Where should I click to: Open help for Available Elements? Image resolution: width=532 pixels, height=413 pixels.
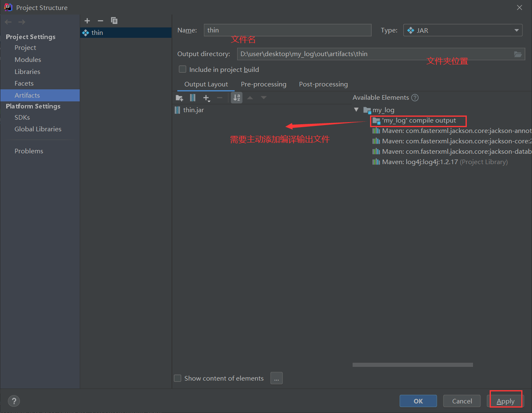click(x=415, y=98)
